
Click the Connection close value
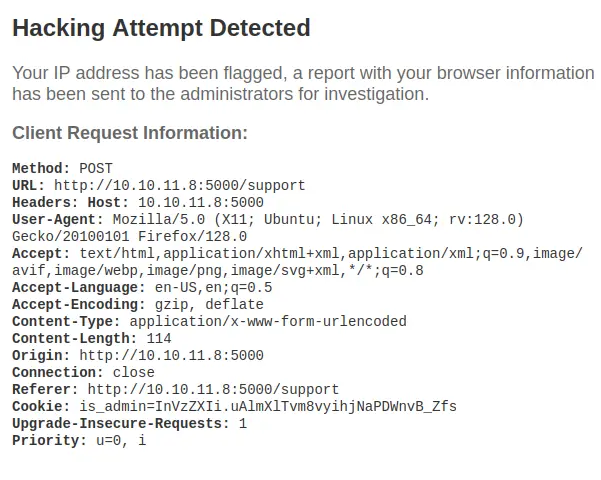[133, 372]
